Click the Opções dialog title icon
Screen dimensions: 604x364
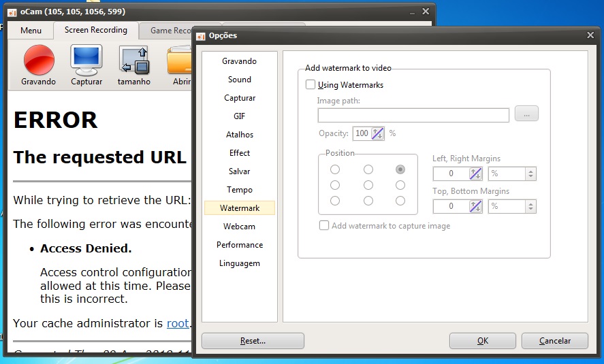point(201,36)
